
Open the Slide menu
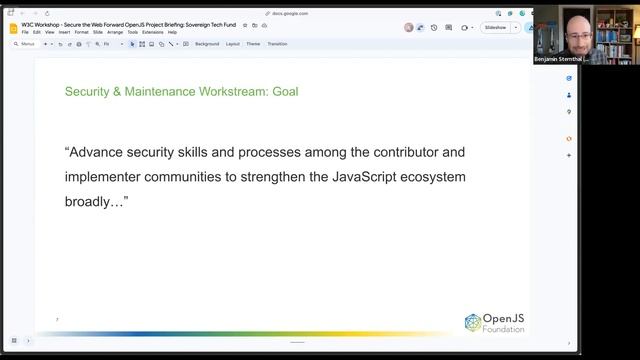point(98,32)
